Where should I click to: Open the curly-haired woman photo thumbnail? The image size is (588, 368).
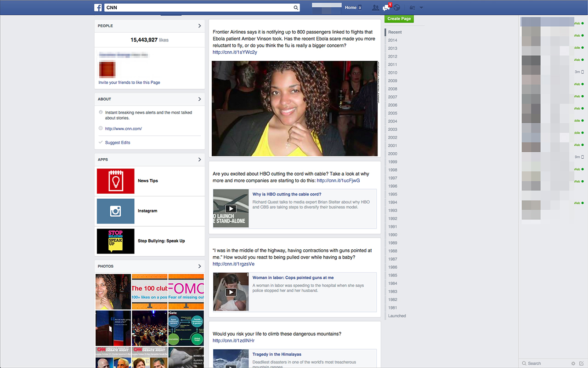(113, 292)
